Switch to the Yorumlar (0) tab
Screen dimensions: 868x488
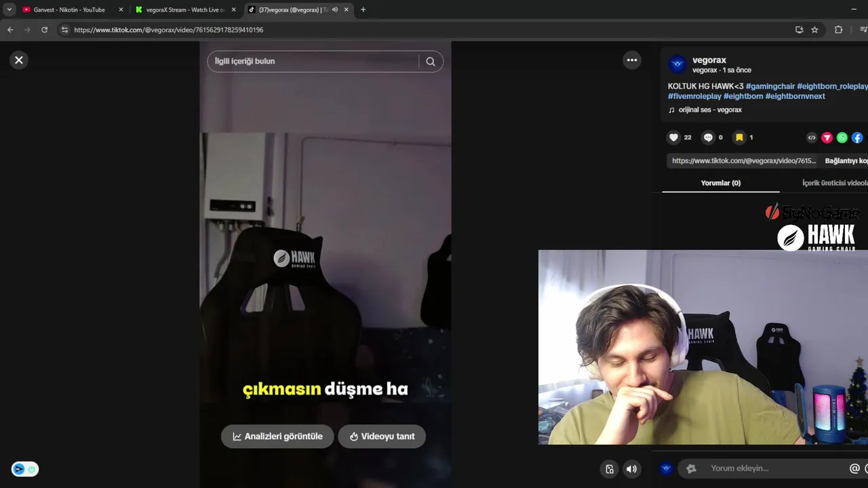(720, 183)
